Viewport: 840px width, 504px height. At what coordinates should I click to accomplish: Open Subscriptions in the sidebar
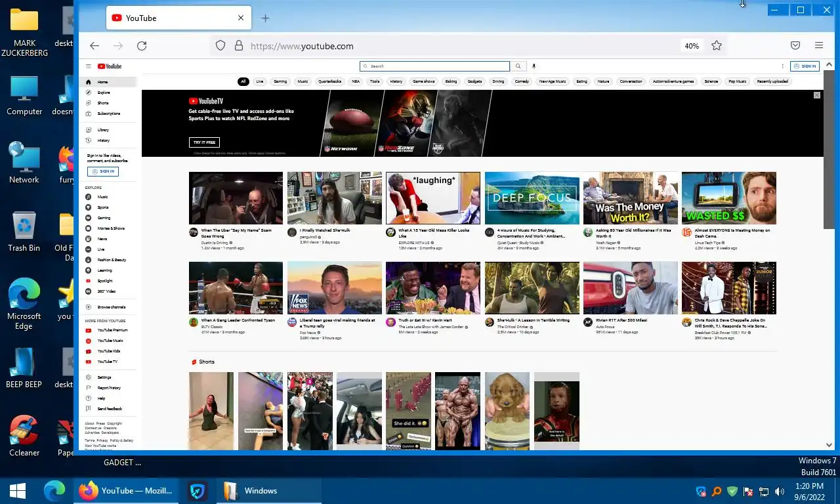pos(108,114)
